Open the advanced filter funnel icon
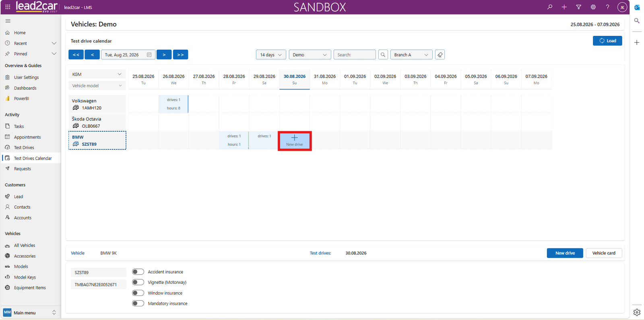The height and width of the screenshot is (320, 644). point(579,7)
